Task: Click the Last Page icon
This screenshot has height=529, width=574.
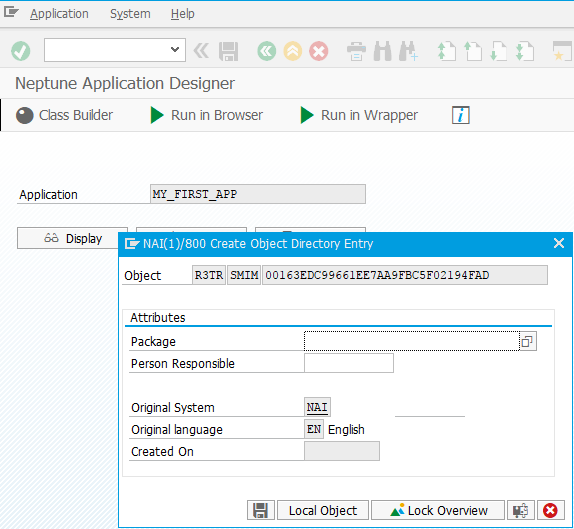Action: 525,51
